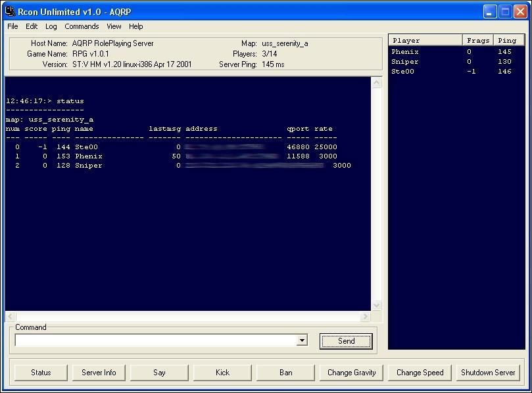Screen dimensions: 532x393
Task: Open the Edit menu
Action: tap(32, 26)
